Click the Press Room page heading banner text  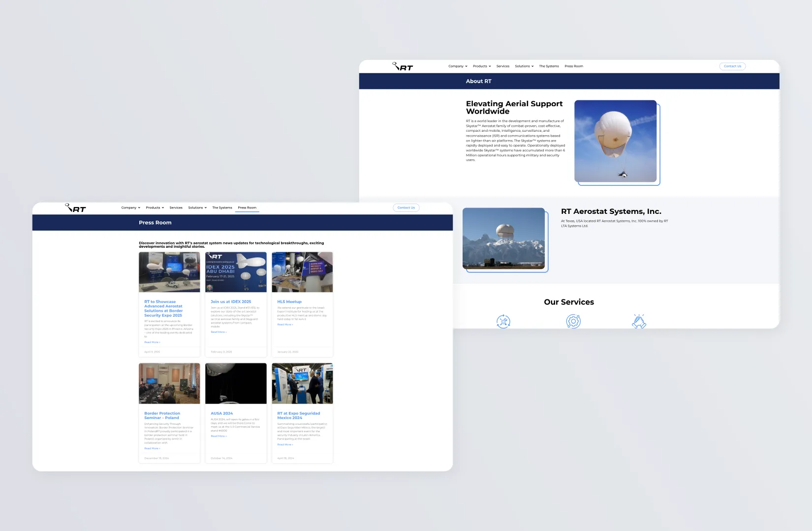click(155, 223)
